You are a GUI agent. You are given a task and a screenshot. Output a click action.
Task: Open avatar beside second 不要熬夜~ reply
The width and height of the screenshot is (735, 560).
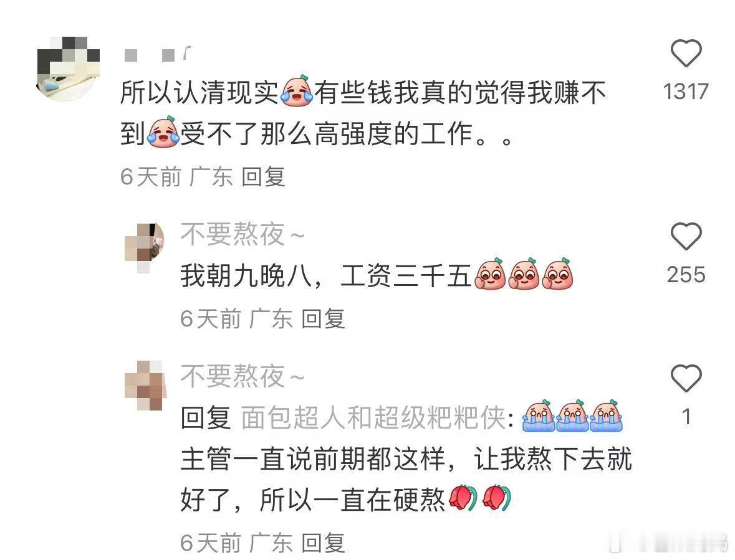point(145,386)
